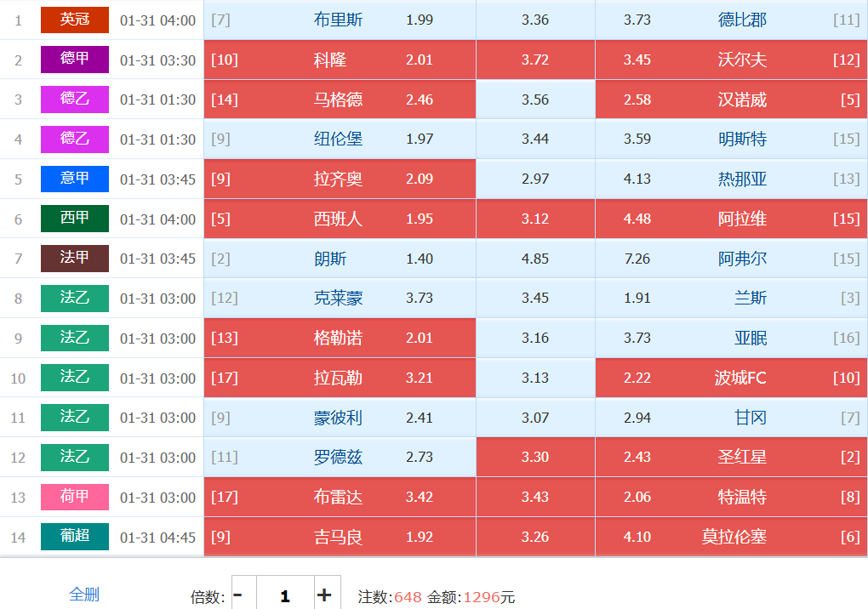Toggle the draw odds 3.12 for 西班人 match
Screen dimensions: 868x609
535,219
